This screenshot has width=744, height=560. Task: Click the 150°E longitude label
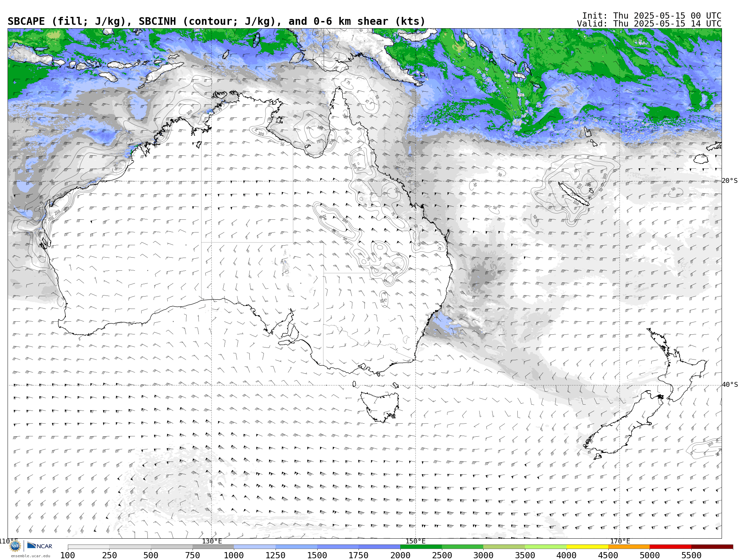pyautogui.click(x=416, y=541)
